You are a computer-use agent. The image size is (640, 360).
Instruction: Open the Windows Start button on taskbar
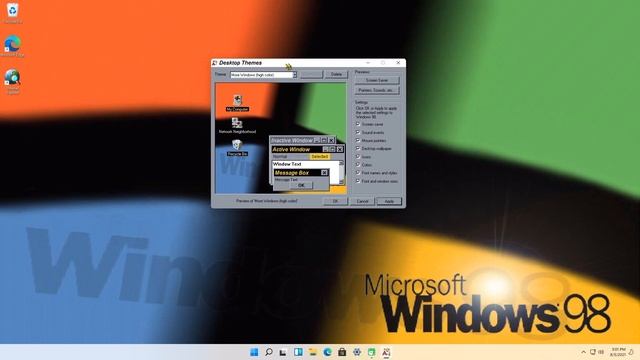[254, 352]
